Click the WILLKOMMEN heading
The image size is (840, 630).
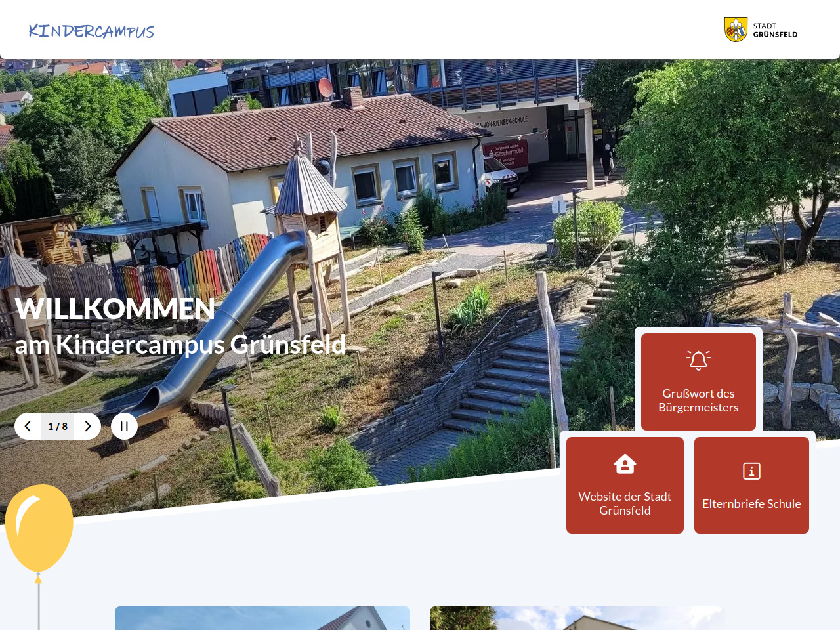tap(115, 309)
